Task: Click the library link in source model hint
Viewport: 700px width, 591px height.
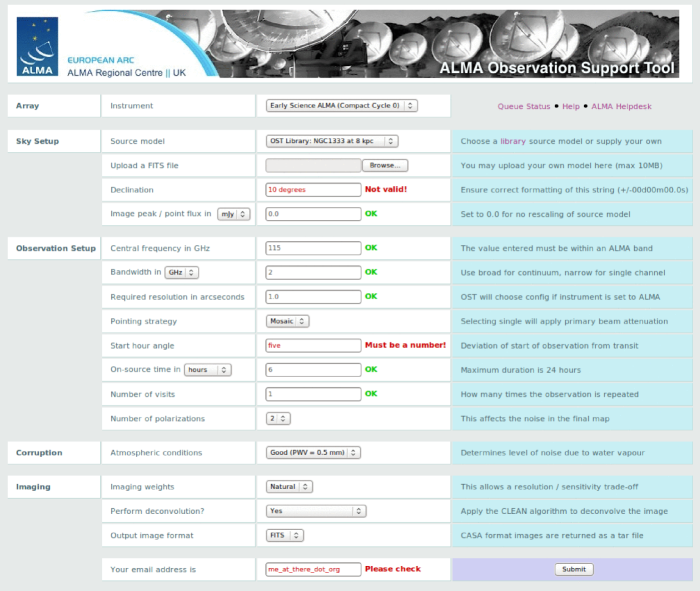Action: (513, 141)
